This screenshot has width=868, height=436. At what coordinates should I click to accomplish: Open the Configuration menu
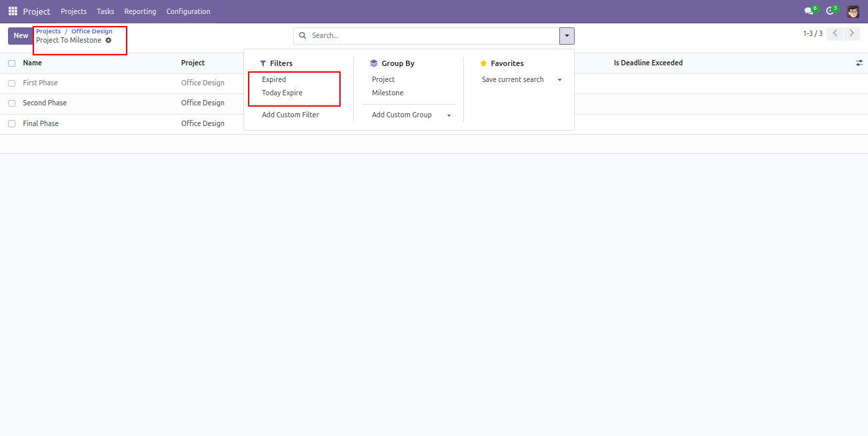point(188,11)
